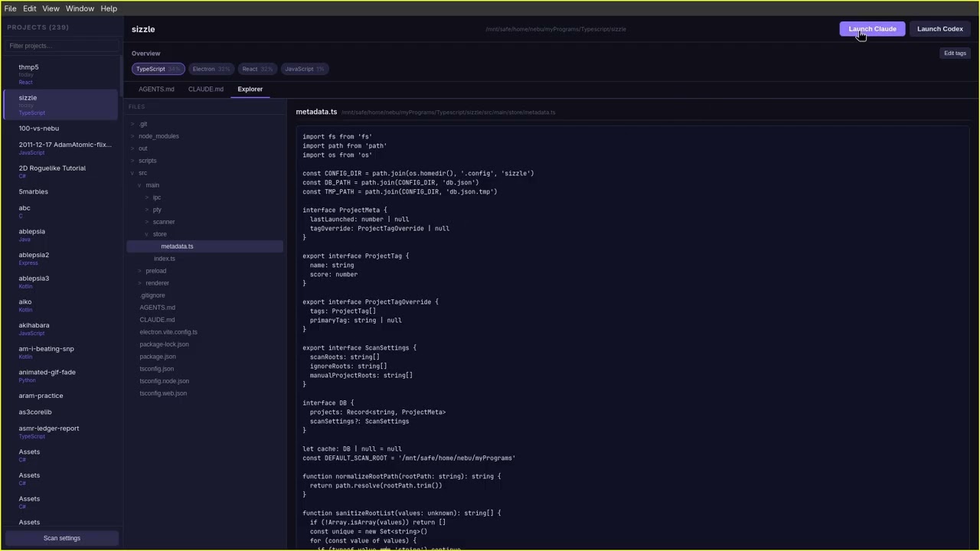The width and height of the screenshot is (980, 551).
Task: Open tsconfig.json file
Action: click(204, 369)
